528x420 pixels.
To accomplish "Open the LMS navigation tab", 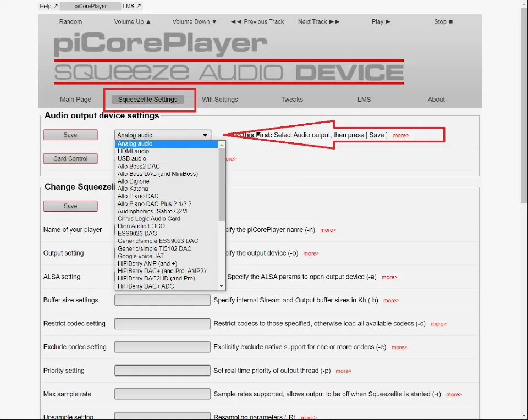I will pyautogui.click(x=364, y=100).
